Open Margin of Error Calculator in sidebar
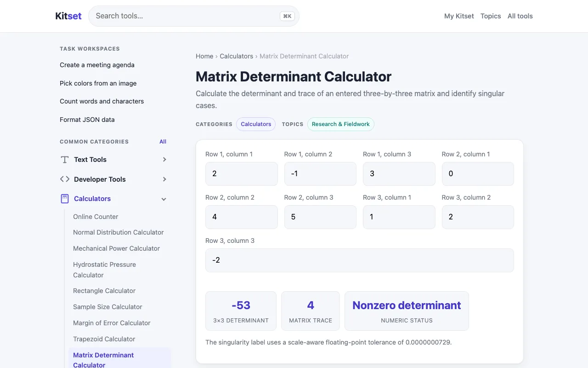The height and width of the screenshot is (368, 588). [x=112, y=323]
